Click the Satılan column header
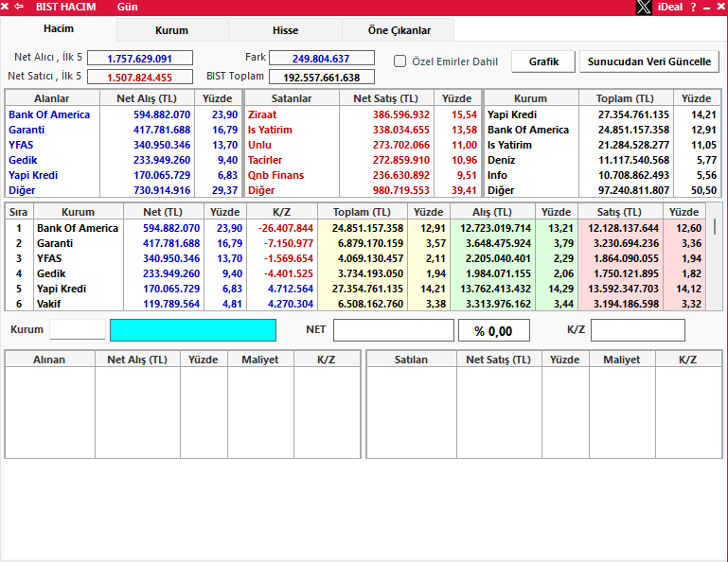The width and height of the screenshot is (728, 562). pyautogui.click(x=411, y=360)
